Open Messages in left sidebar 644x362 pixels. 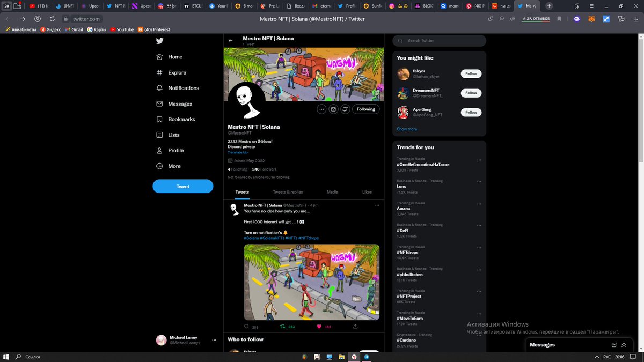[173, 104]
